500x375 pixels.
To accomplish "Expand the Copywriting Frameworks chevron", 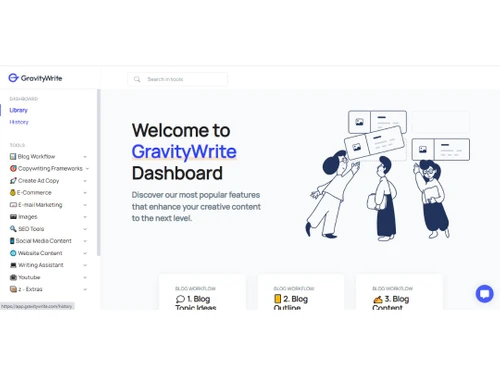I will click(x=87, y=169).
